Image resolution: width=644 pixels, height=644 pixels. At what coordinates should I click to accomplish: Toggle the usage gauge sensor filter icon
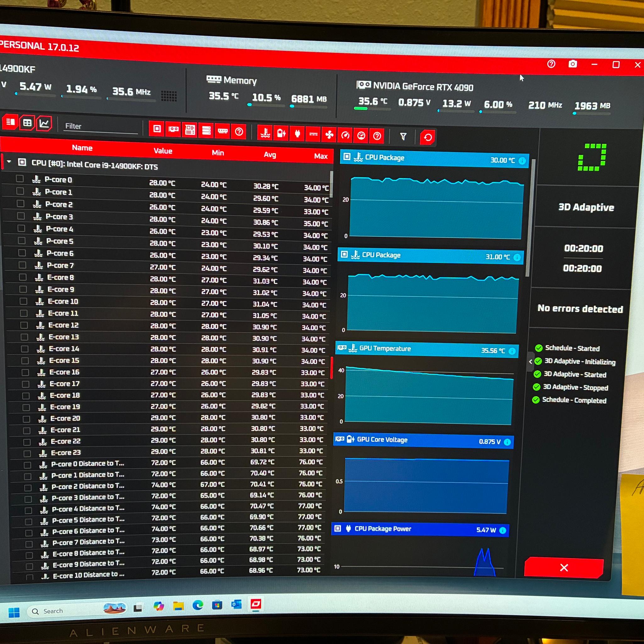pos(361,136)
